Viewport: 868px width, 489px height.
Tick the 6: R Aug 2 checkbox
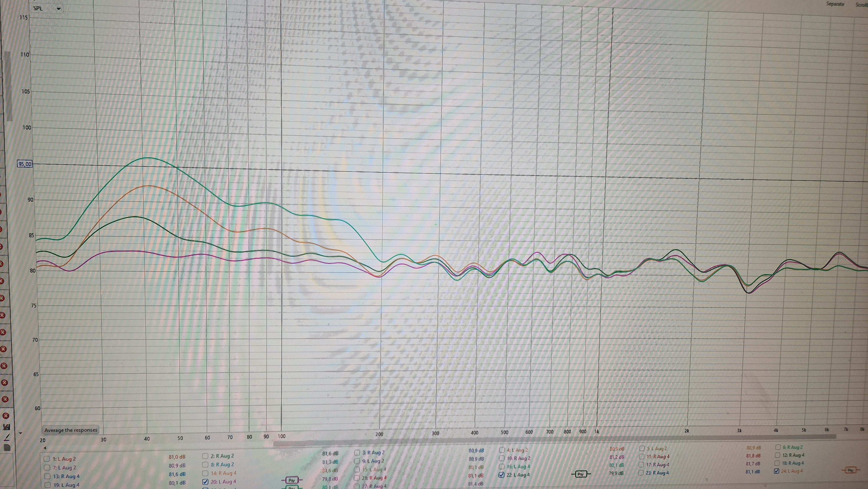point(778,447)
